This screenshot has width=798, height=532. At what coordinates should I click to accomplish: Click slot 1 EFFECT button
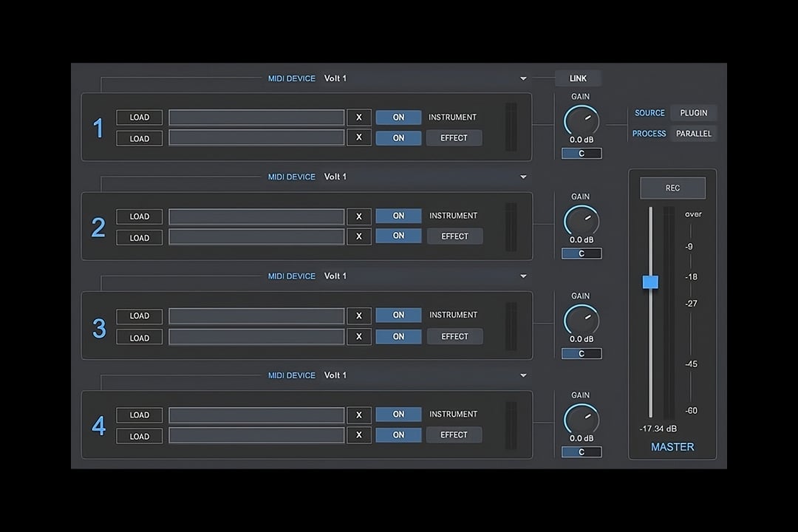click(x=454, y=138)
